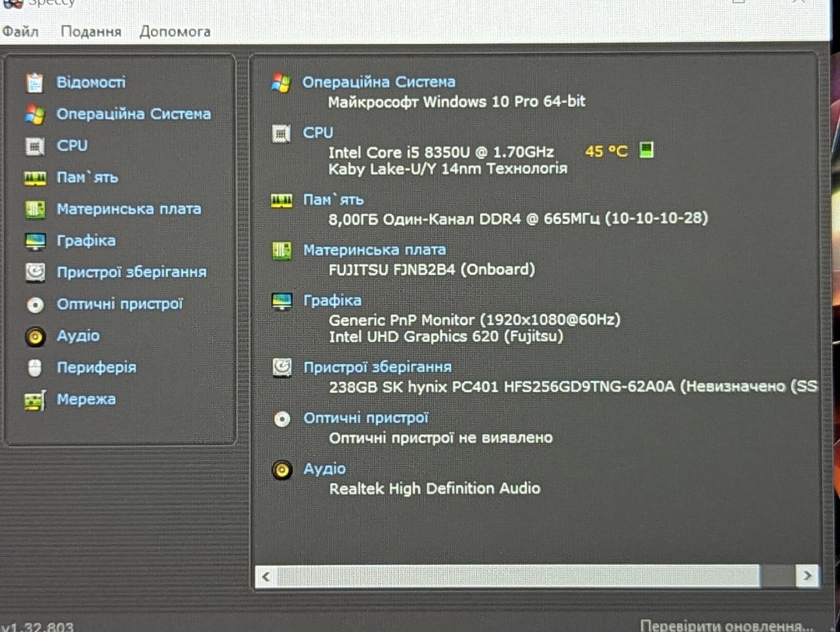Click the horizontal scrollbar right arrow
This screenshot has width=840, height=632.
[807, 576]
